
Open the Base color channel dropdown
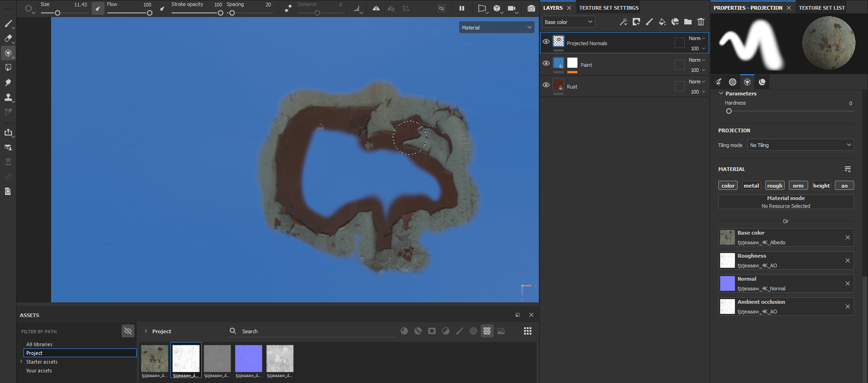568,22
